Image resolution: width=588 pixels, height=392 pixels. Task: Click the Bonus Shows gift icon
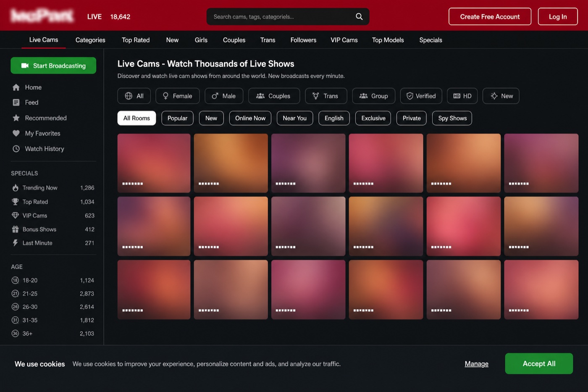tap(15, 229)
